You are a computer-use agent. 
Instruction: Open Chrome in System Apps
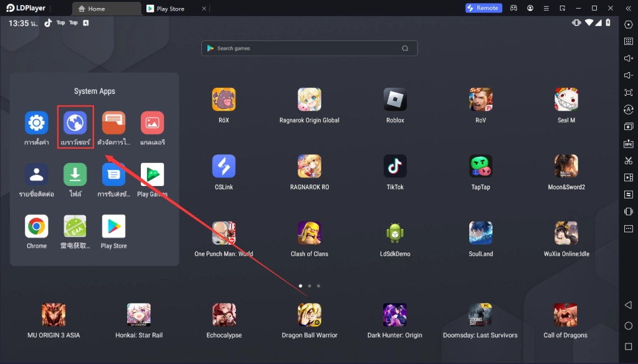coord(37,226)
